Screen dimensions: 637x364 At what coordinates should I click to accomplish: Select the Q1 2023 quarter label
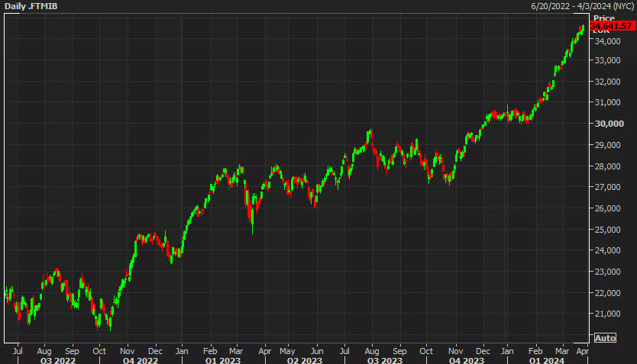(x=222, y=360)
